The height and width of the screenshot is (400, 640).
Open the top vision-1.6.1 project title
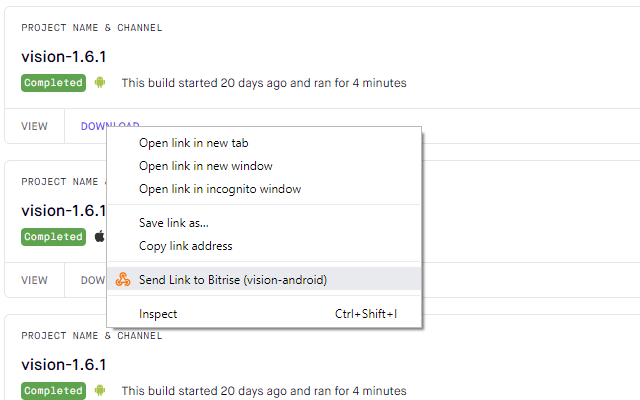coord(64,57)
